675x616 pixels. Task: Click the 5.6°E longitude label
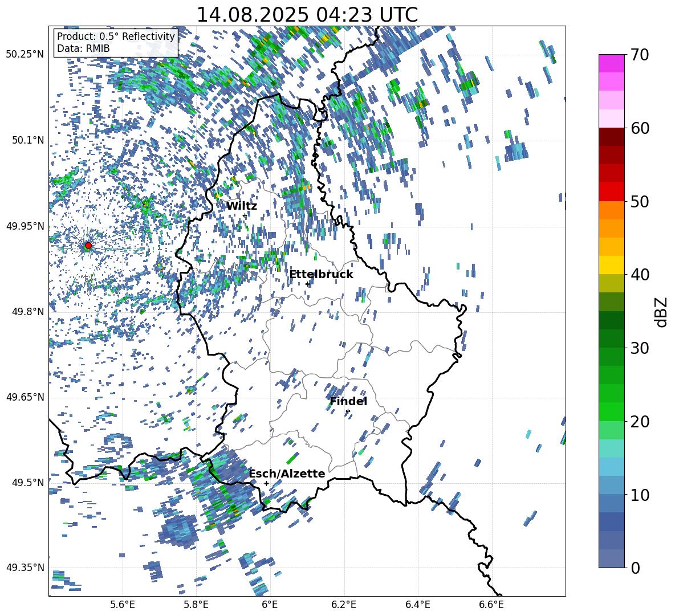coord(123,605)
